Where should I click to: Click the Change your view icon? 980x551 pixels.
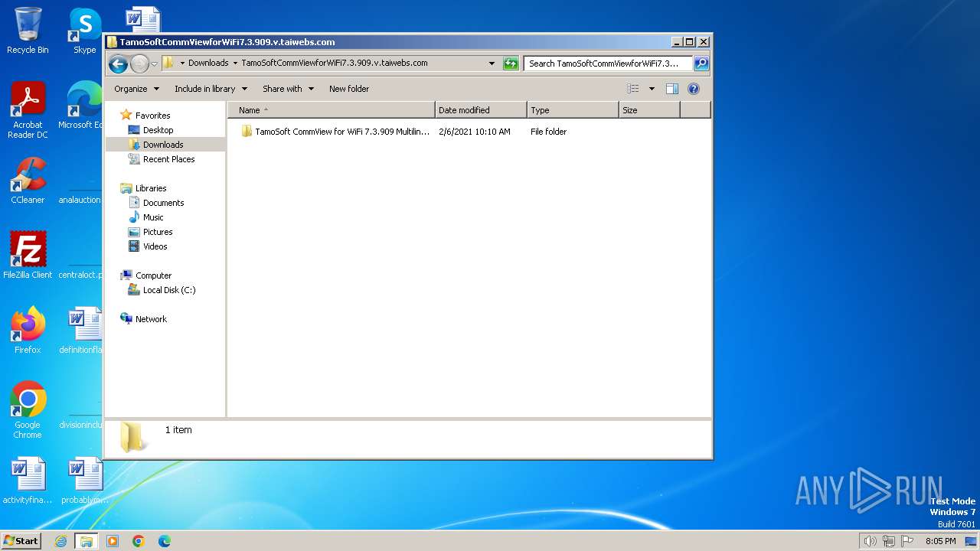[633, 89]
